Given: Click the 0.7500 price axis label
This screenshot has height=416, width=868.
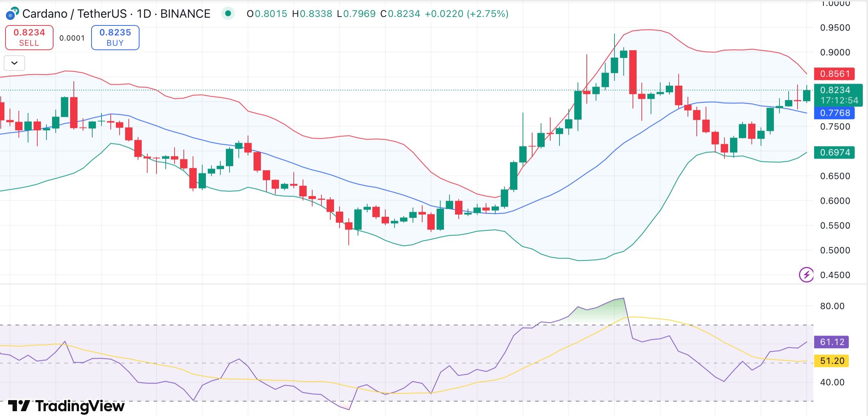Looking at the screenshot, I should [x=835, y=126].
